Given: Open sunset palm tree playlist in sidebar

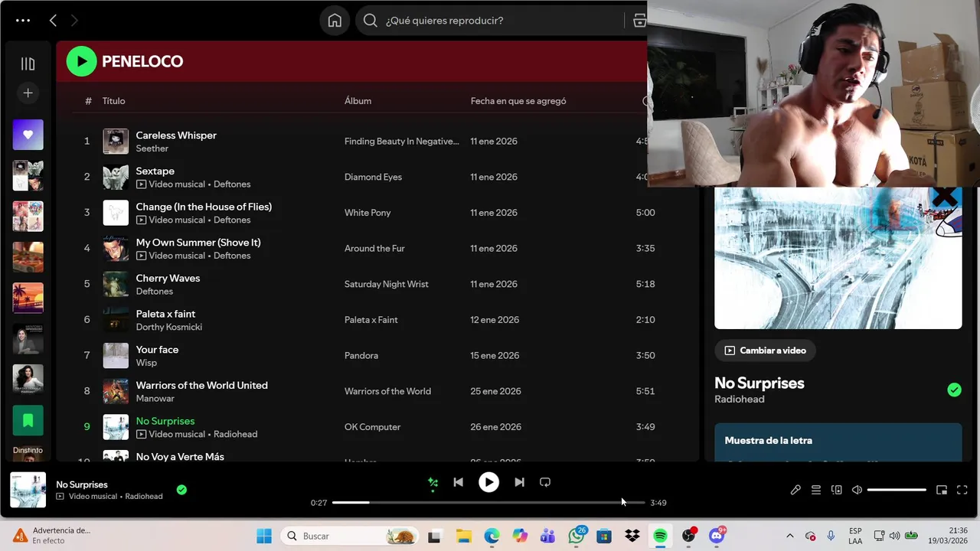Looking at the screenshot, I should pyautogui.click(x=28, y=298).
